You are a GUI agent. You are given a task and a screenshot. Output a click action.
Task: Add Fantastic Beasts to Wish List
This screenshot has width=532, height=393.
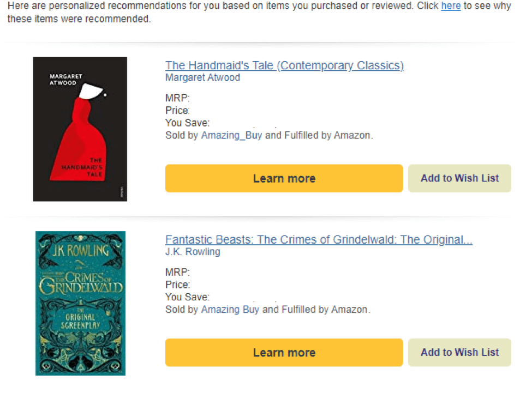459,352
